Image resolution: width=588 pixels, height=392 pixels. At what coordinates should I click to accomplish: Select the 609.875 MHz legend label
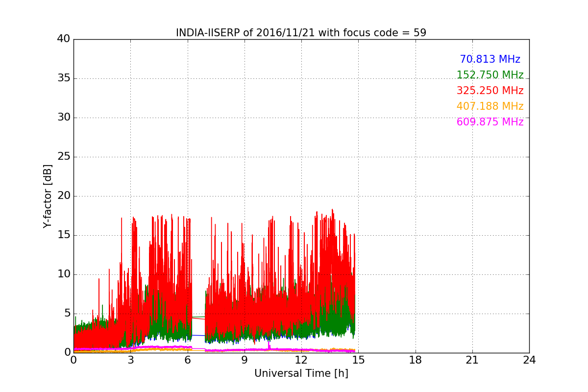(490, 122)
